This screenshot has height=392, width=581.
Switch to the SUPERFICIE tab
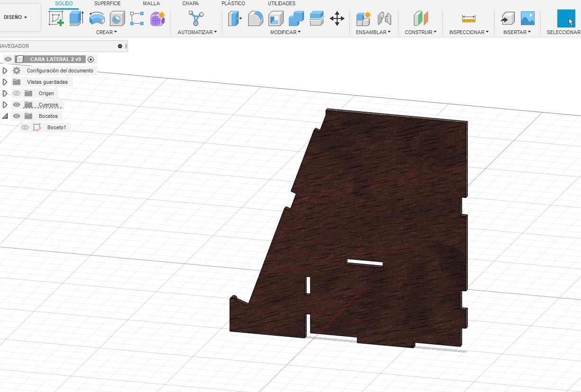[107, 3]
